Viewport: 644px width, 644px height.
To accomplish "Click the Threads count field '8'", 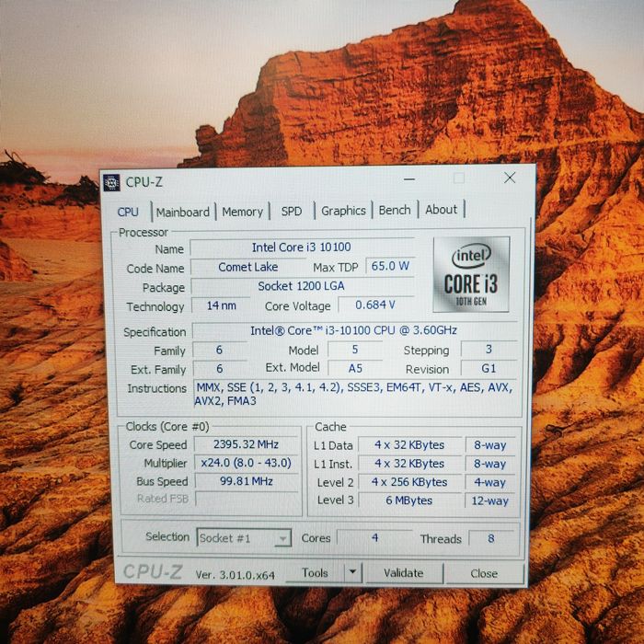I will click(x=491, y=538).
